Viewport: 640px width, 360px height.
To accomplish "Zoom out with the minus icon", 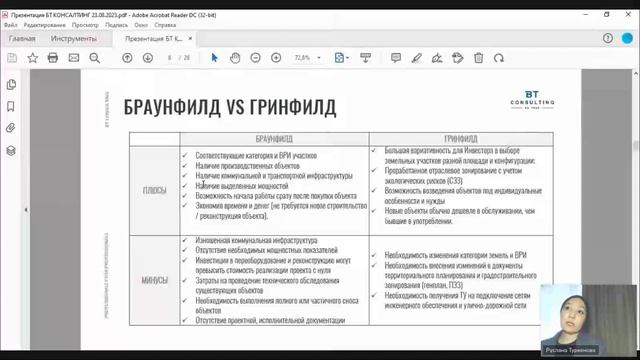I will (256, 58).
